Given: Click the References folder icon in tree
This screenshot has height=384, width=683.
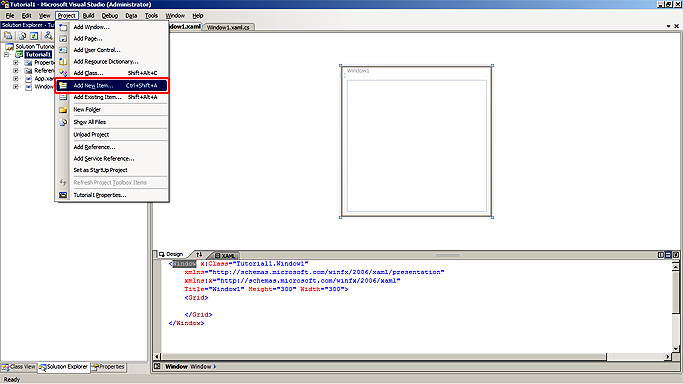Looking at the screenshot, I should coord(28,71).
